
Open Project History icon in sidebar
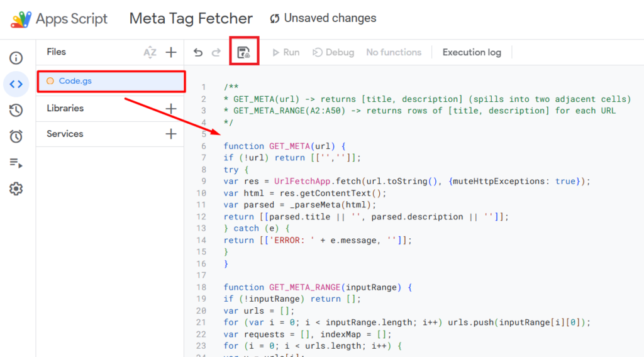pyautogui.click(x=16, y=110)
